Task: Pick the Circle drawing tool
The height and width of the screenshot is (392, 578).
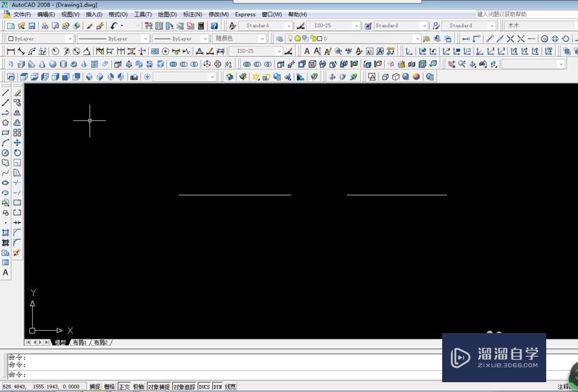Action: 5,152
